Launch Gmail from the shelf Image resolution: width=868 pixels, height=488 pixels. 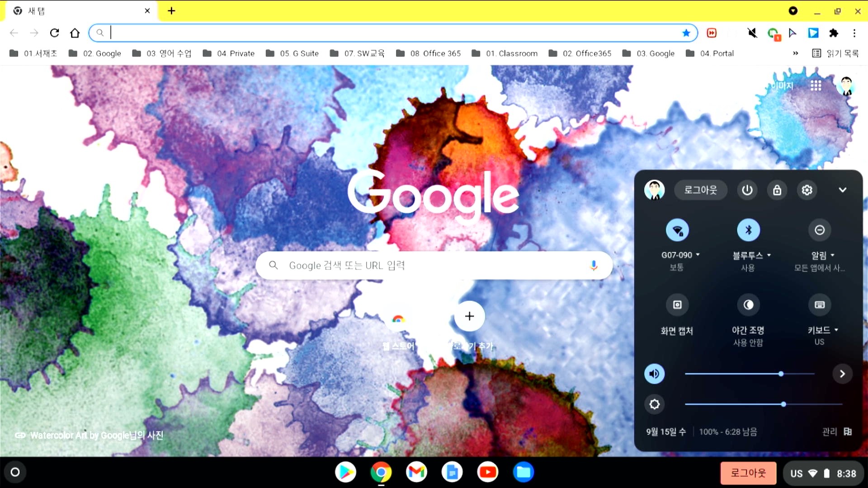[416, 472]
